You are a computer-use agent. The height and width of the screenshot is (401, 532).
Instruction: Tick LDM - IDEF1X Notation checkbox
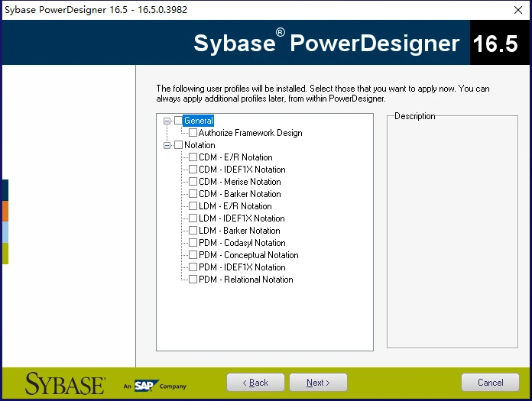click(193, 218)
